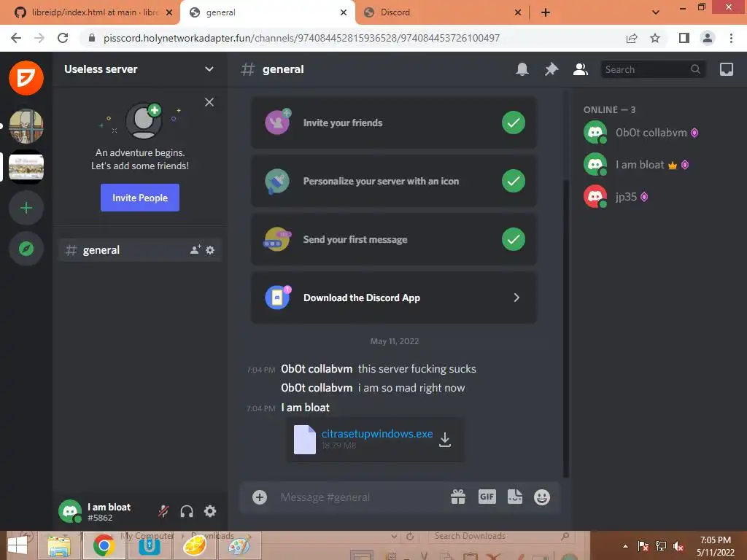Open Download the Discord App card

(393, 297)
